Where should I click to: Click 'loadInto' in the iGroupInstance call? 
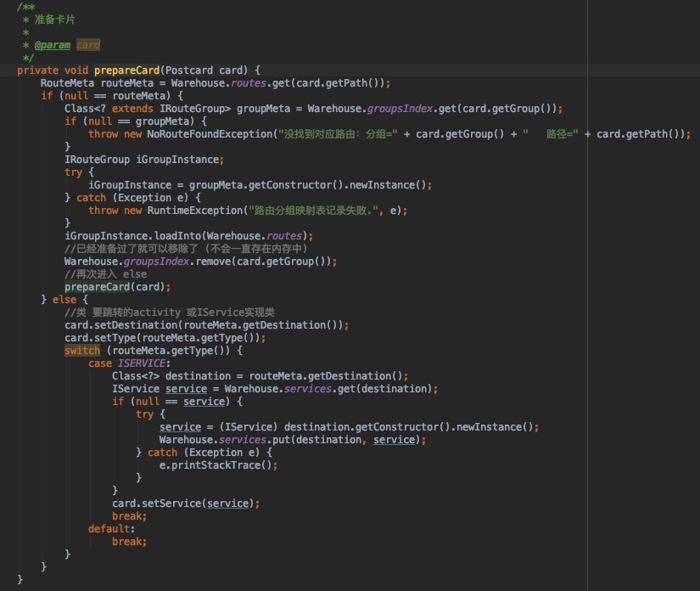tap(177, 236)
